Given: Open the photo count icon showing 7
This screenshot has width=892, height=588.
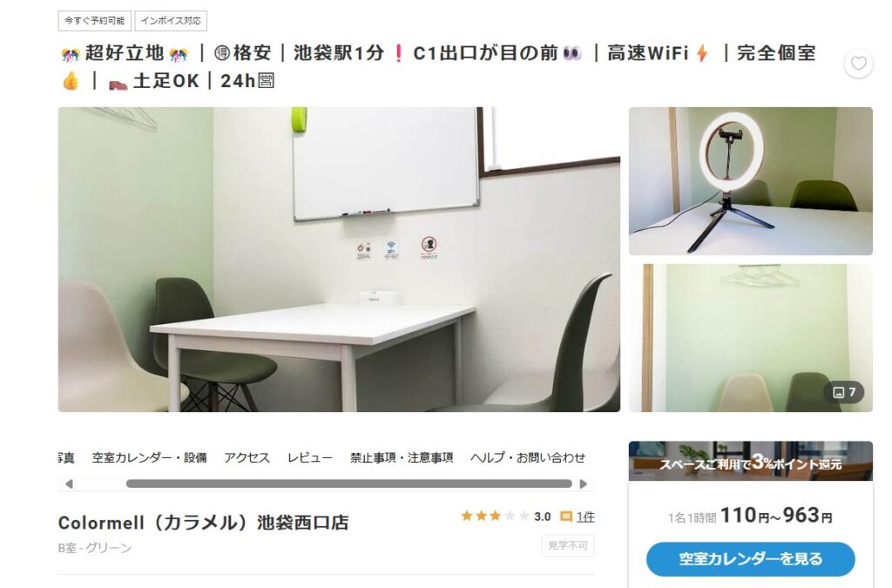Looking at the screenshot, I should point(844,392).
